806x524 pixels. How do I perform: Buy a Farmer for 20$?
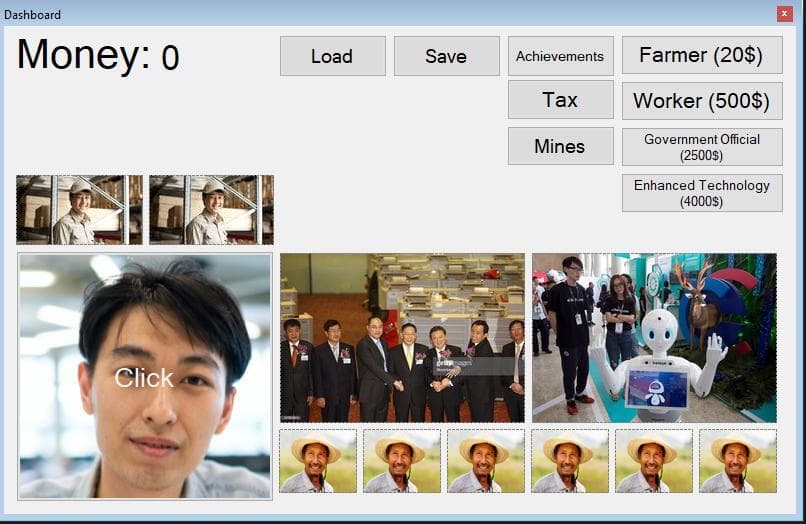coord(702,55)
